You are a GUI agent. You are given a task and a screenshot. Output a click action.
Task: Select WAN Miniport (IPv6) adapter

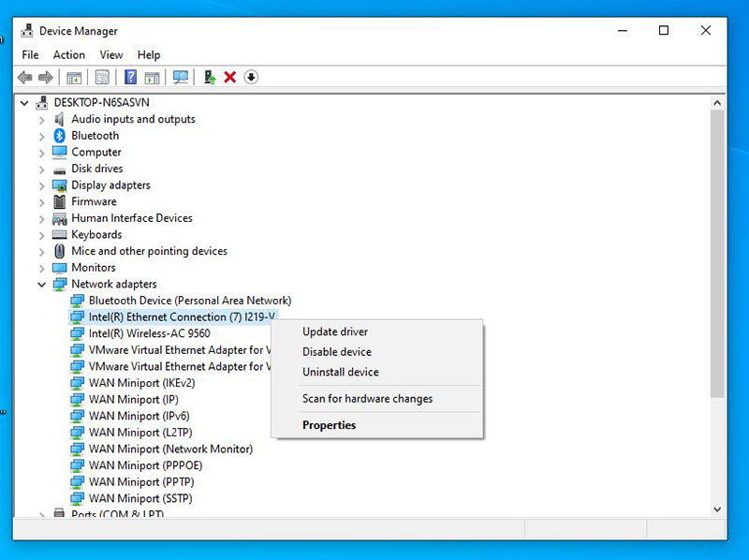[x=139, y=416]
